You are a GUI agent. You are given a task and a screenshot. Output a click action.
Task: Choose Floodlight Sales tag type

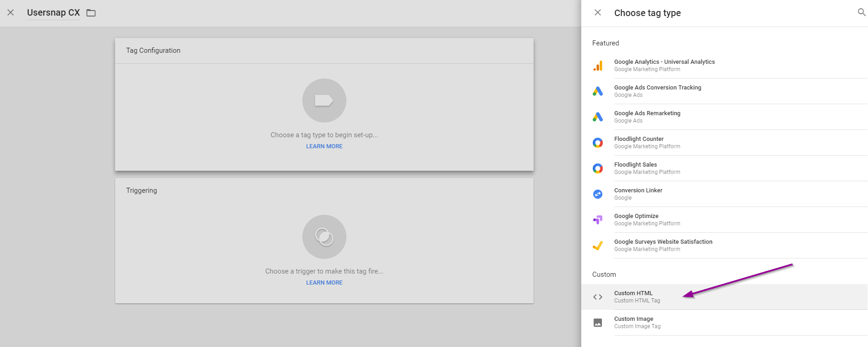724,168
